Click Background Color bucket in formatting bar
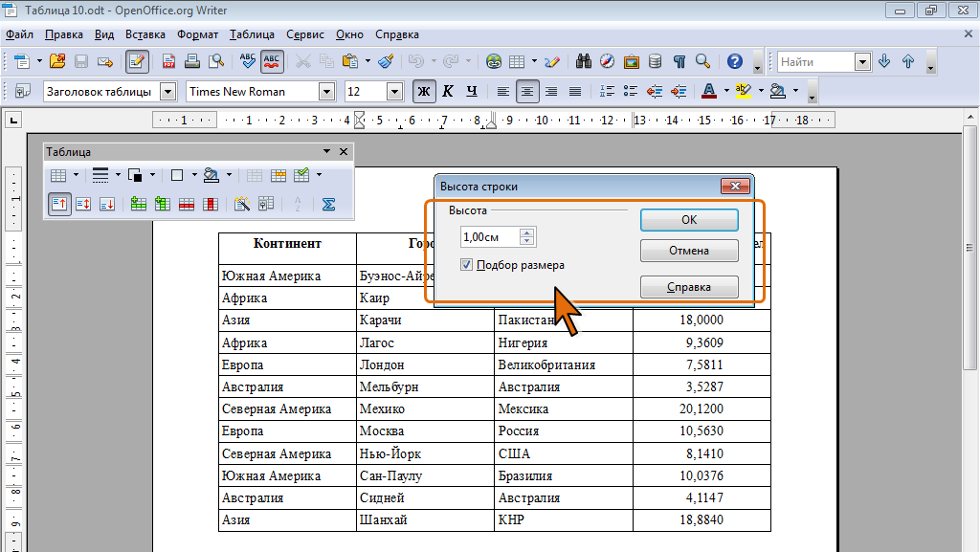Image resolution: width=980 pixels, height=552 pixels. point(777,91)
